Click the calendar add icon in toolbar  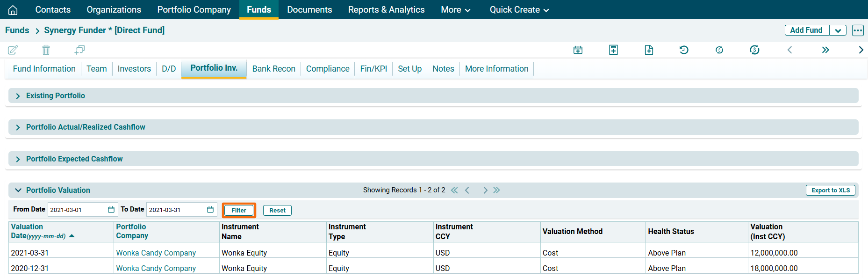click(578, 50)
